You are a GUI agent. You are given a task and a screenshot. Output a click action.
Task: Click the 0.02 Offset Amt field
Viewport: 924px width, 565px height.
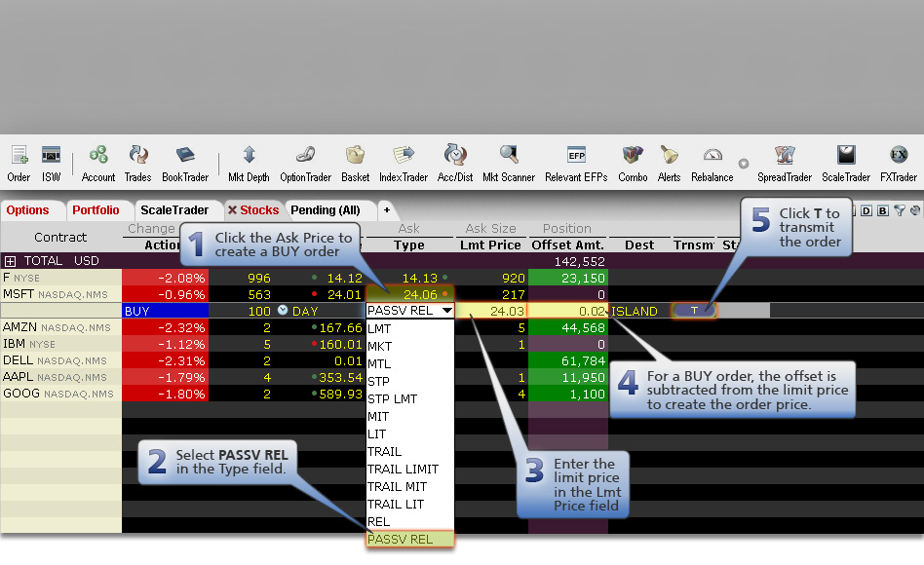point(568,311)
